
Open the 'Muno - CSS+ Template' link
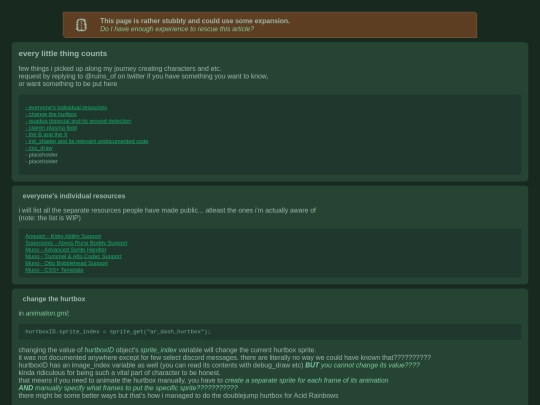(x=54, y=270)
